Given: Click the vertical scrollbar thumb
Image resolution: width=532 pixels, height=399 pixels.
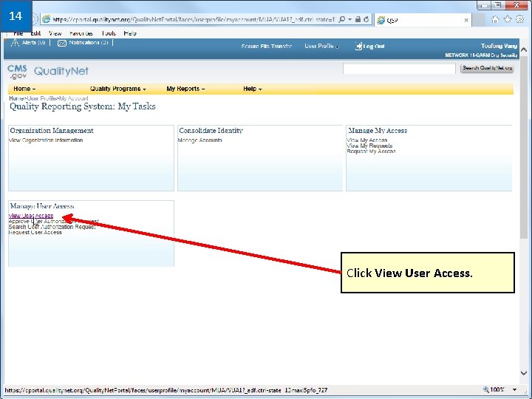Looking at the screenshot, I should 524,147.
